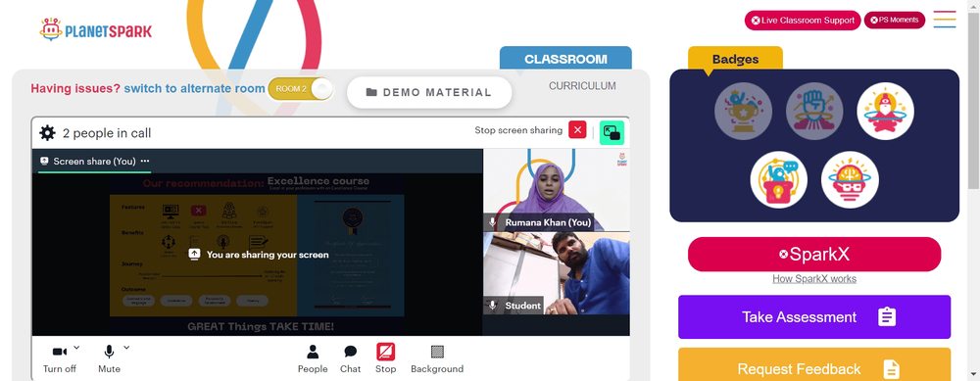Image resolution: width=980 pixels, height=381 pixels.
Task: Click the Screen share (You) label
Action: click(x=94, y=162)
